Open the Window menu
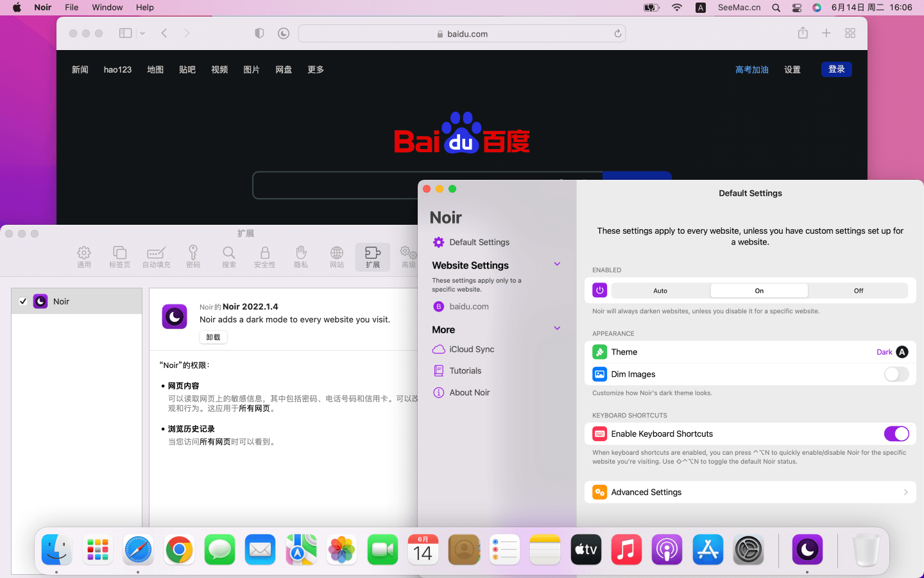 coord(107,8)
